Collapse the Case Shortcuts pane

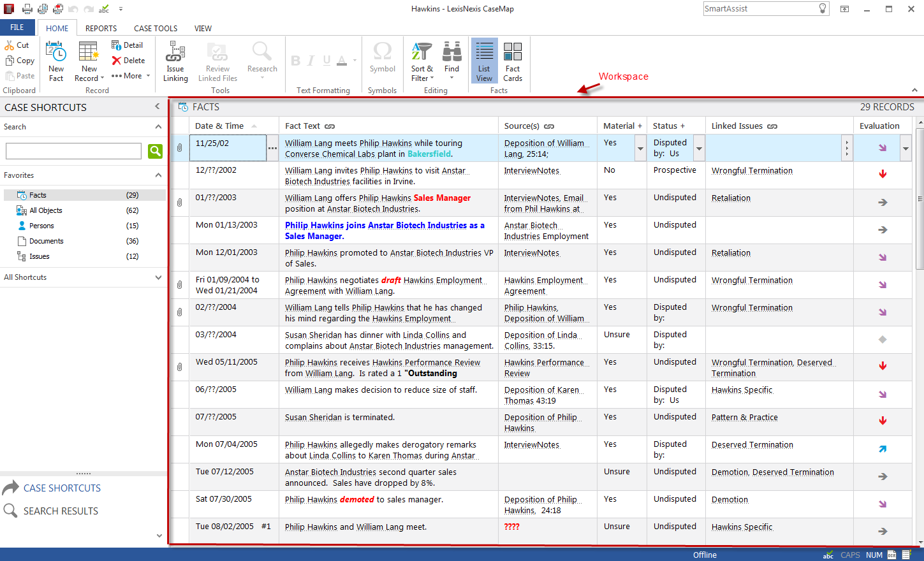pyautogui.click(x=158, y=106)
